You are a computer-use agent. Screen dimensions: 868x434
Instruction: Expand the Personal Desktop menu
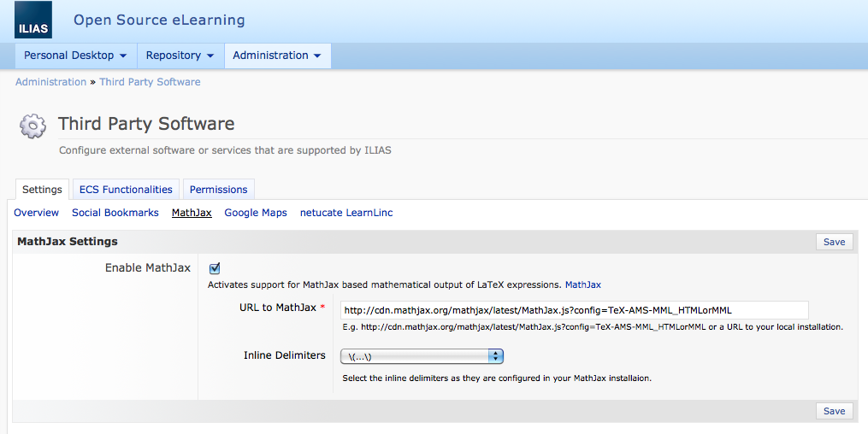(75, 56)
